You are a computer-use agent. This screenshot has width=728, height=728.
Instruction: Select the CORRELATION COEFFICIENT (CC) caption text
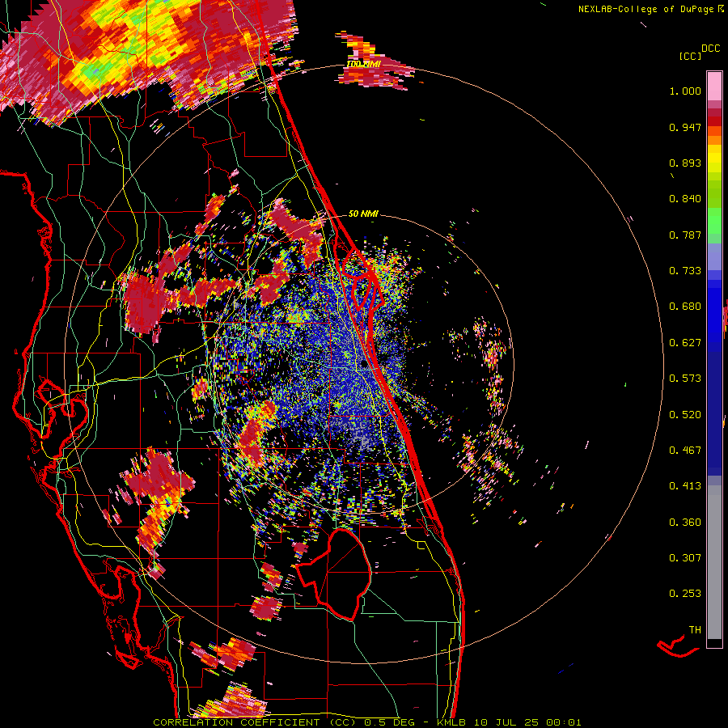pos(255,722)
